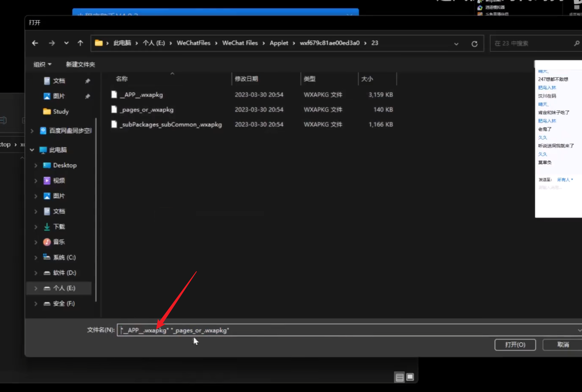
Task: Sort files by 名称 column
Action: (122, 79)
